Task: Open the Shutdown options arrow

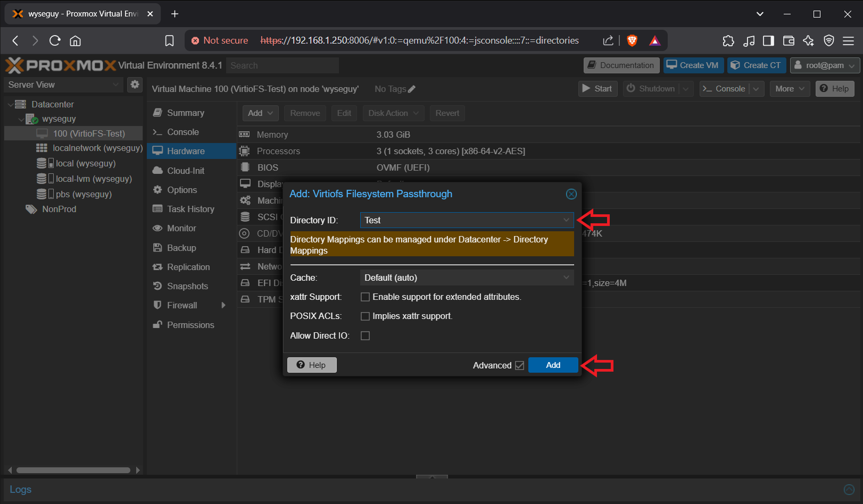Action: coord(686,89)
